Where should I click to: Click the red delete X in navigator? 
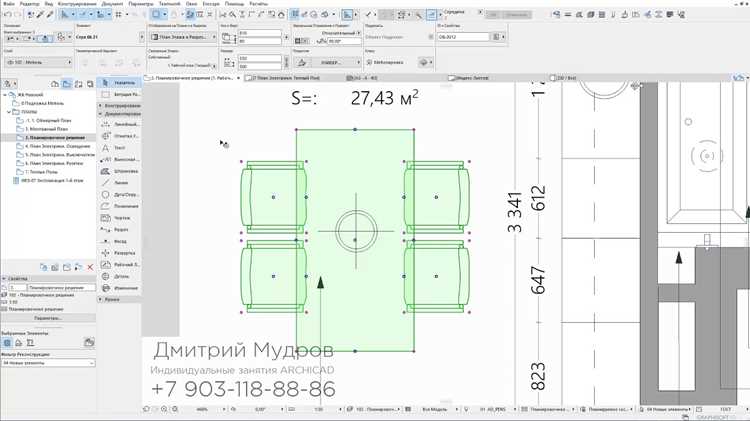(x=90, y=267)
